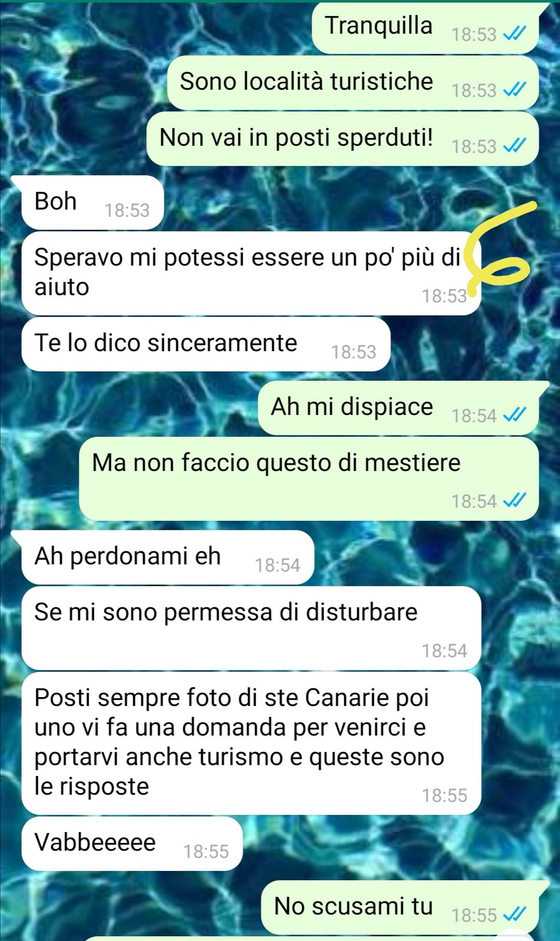Tap the 'Tranquilla' sent message bubble
The height and width of the screenshot is (941, 560).
coord(425,28)
